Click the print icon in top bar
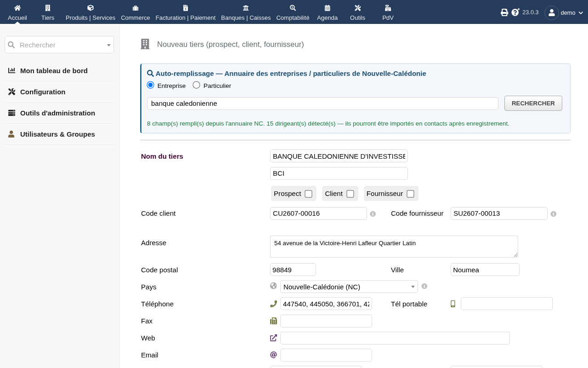The width and height of the screenshot is (588, 368). (504, 12)
